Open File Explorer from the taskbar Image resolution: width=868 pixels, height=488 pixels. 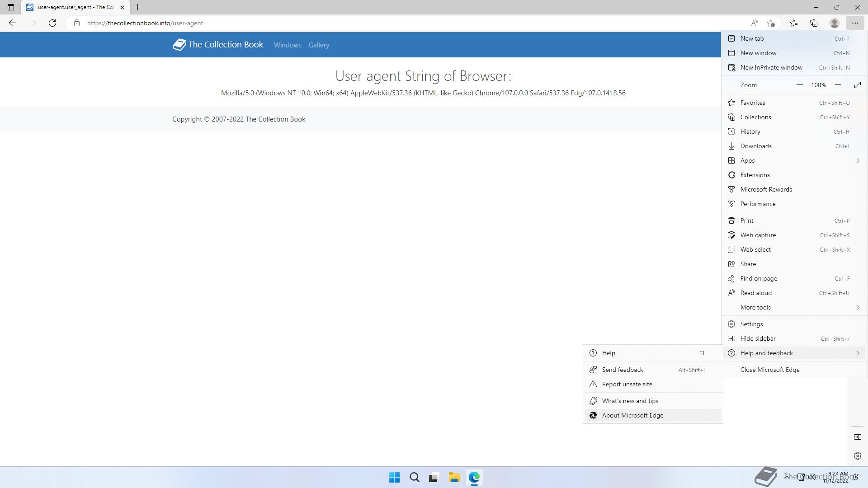(x=454, y=478)
